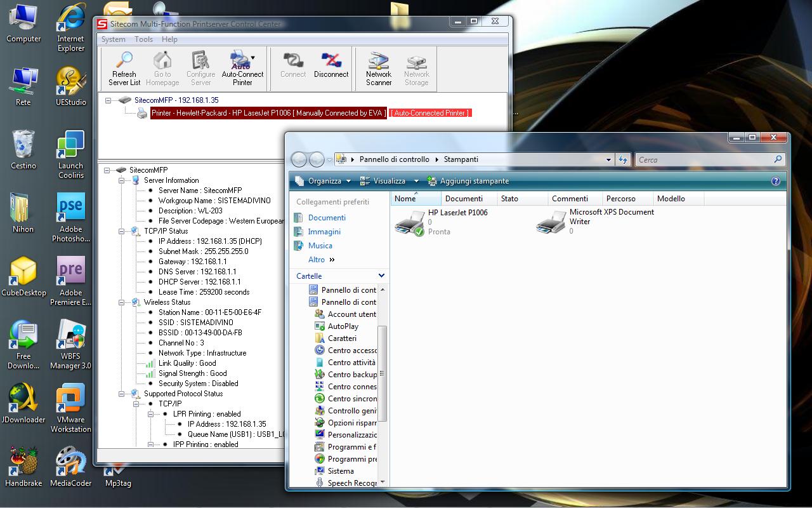Open the Tools menu in Sitecom
The image size is (812, 508).
click(x=143, y=39)
